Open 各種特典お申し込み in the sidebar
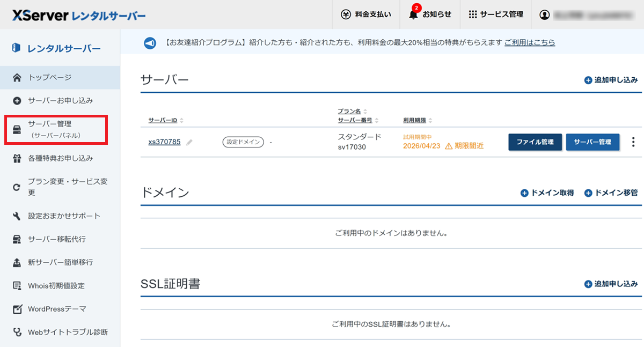The width and height of the screenshot is (644, 347). tap(60, 158)
